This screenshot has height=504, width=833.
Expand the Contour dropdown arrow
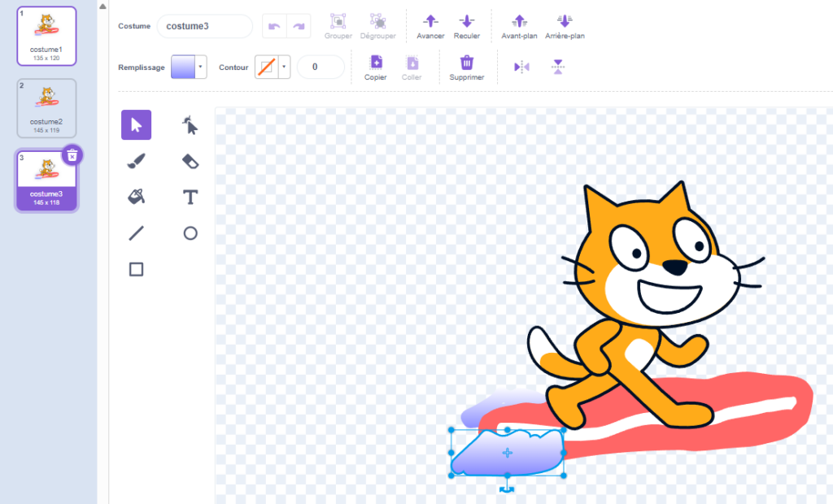(284, 67)
